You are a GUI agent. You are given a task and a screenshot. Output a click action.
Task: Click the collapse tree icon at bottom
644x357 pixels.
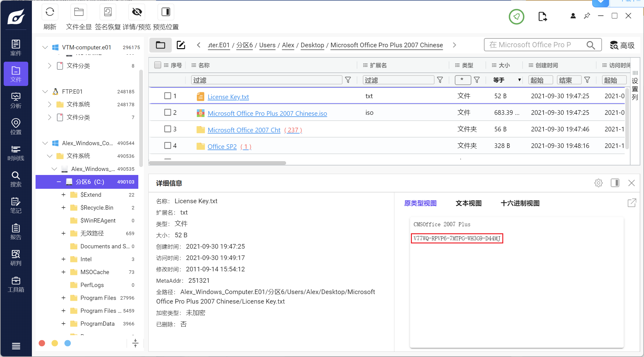[135, 343]
